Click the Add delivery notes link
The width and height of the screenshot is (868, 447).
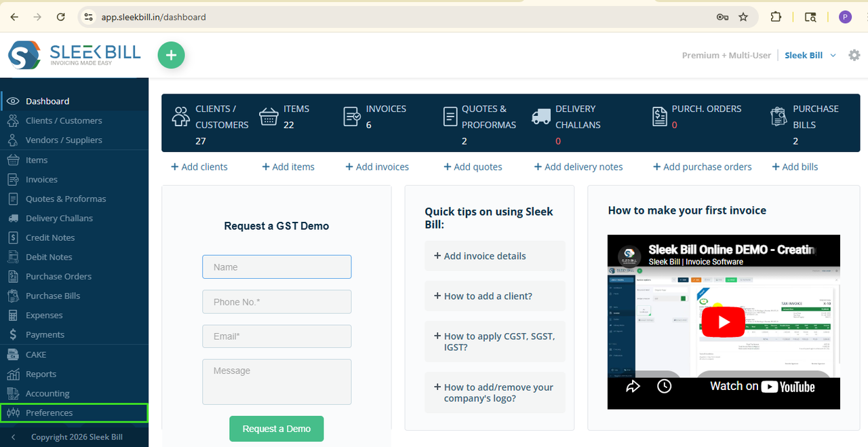click(x=578, y=167)
